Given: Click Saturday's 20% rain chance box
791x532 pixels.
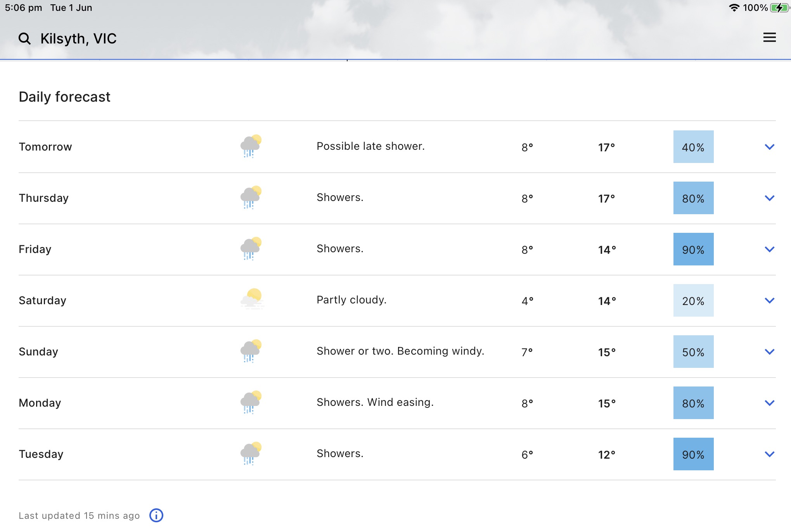Looking at the screenshot, I should 693,300.
